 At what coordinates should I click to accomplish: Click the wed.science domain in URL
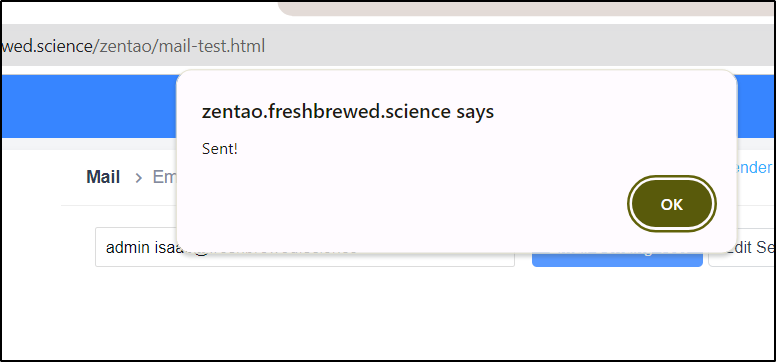pyautogui.click(x=48, y=46)
